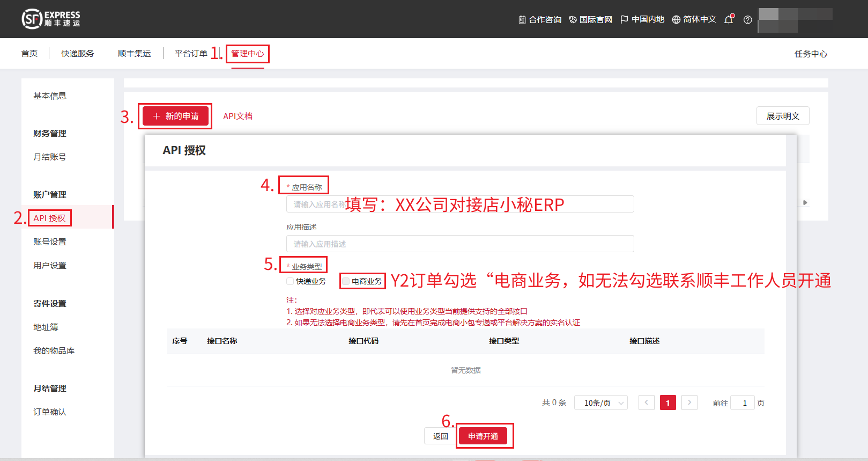Image resolution: width=868 pixels, height=461 pixels.
Task: Focus the 前往 page number field
Action: (743, 403)
